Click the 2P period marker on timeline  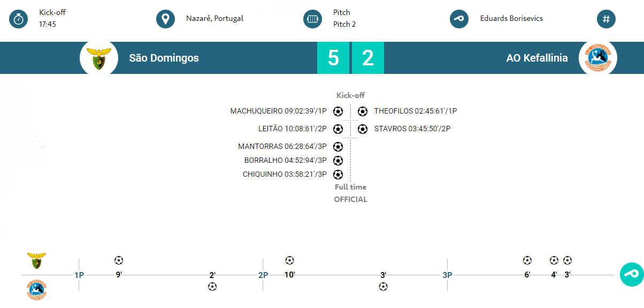click(x=263, y=275)
